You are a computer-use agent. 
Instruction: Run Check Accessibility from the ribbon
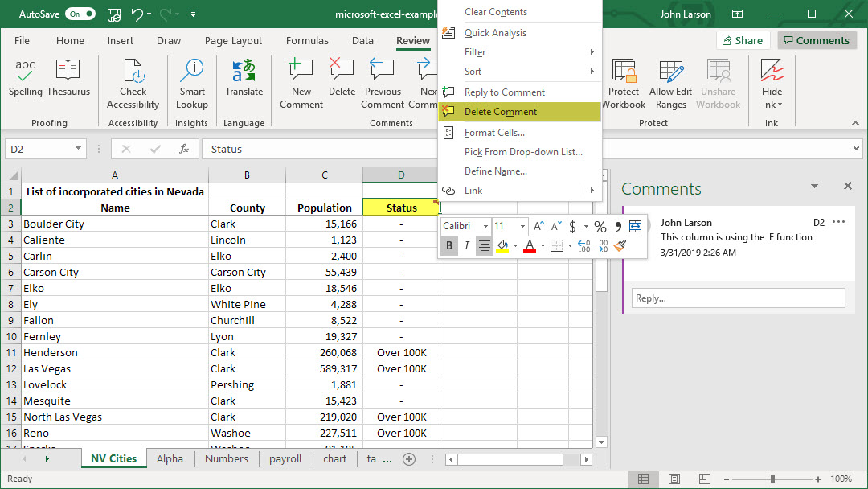(x=133, y=83)
